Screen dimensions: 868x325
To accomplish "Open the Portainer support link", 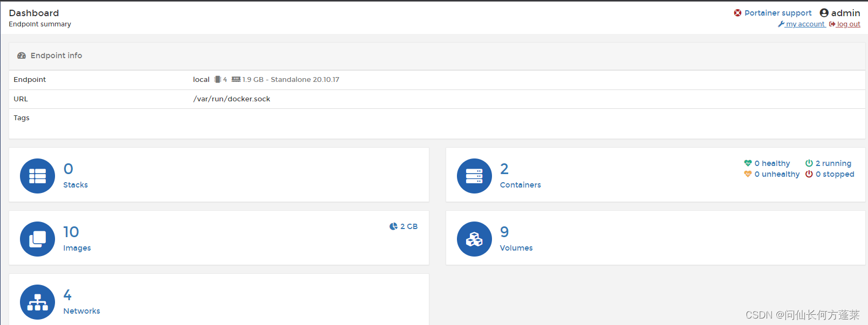I will pos(778,13).
